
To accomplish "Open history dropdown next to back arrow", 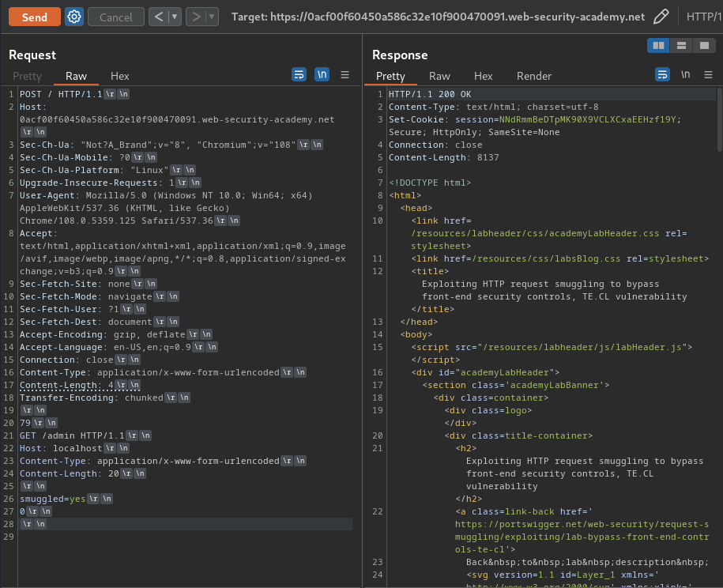I will click(175, 17).
